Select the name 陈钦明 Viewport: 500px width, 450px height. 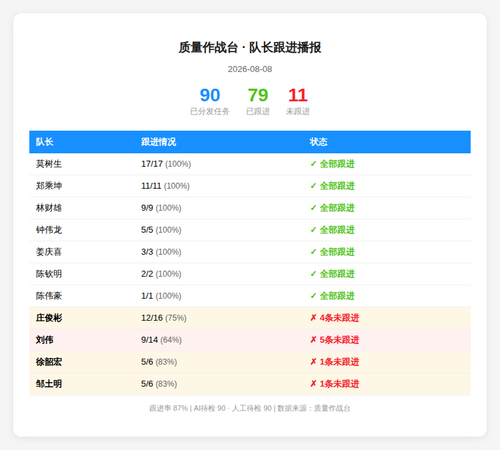[x=49, y=274]
